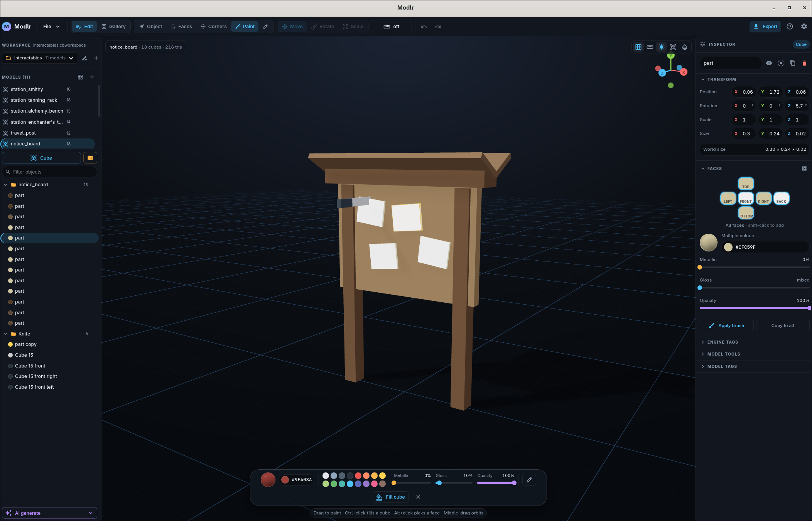Collapse the Knife folder in tree
This screenshot has width=812, height=521.
6,334
